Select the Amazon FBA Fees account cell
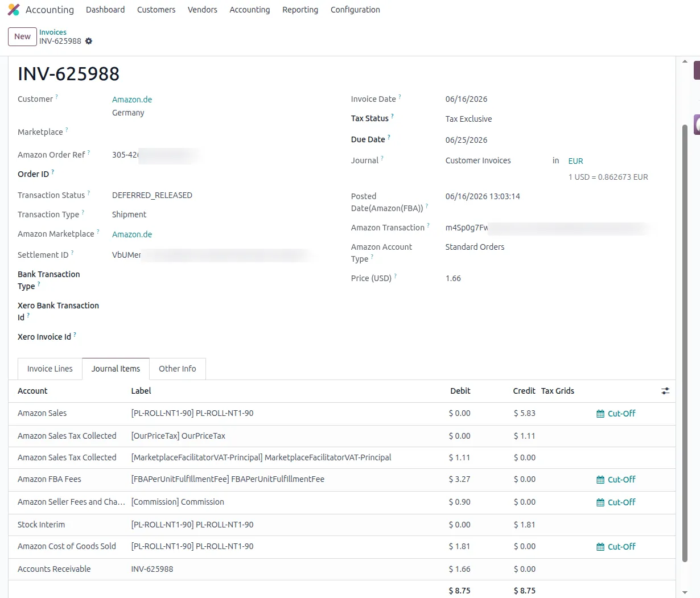The height and width of the screenshot is (598, 700). coord(50,479)
